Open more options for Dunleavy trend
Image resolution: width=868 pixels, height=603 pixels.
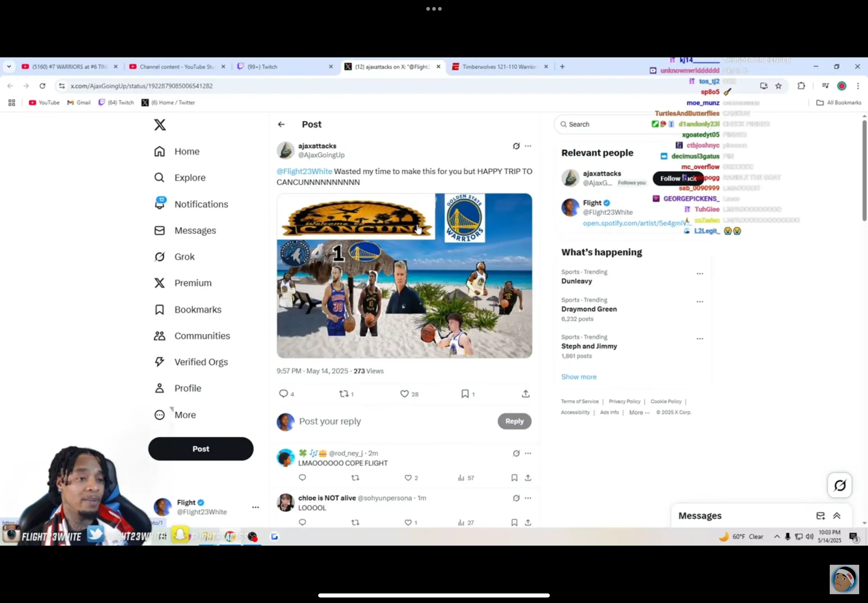pyautogui.click(x=700, y=274)
